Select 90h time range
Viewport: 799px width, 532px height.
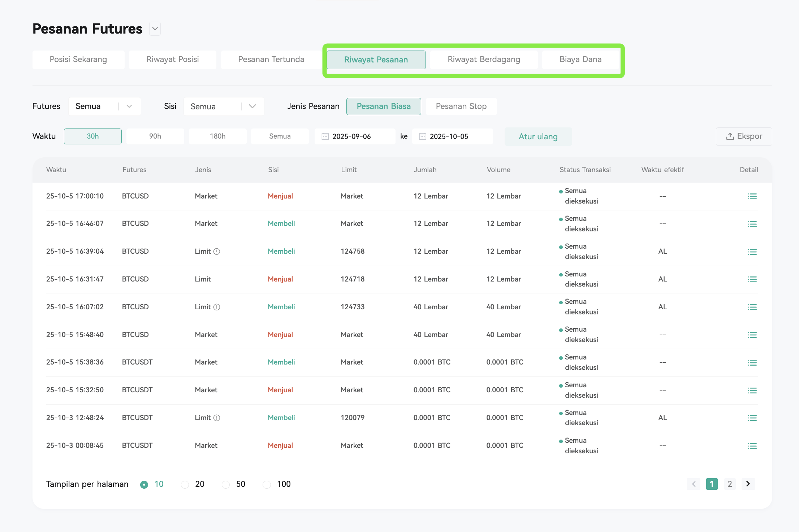click(155, 136)
